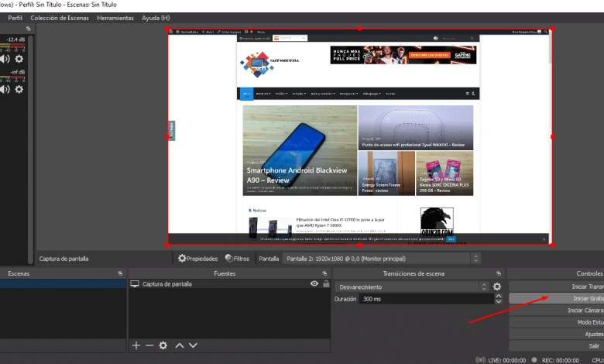Pop out the audio mixer dock
Image resolution: width=604 pixels, height=364 pixels.
28,29
